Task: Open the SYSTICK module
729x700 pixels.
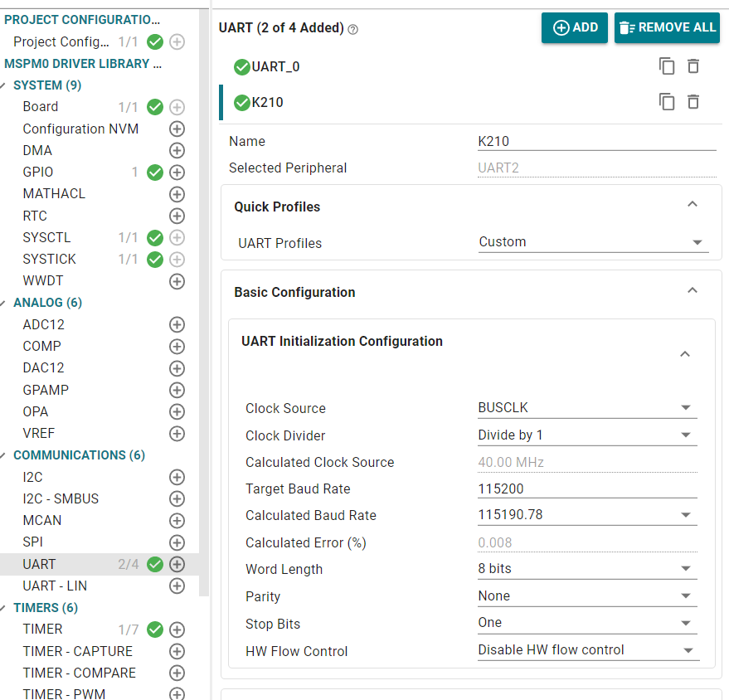Action: [49, 260]
